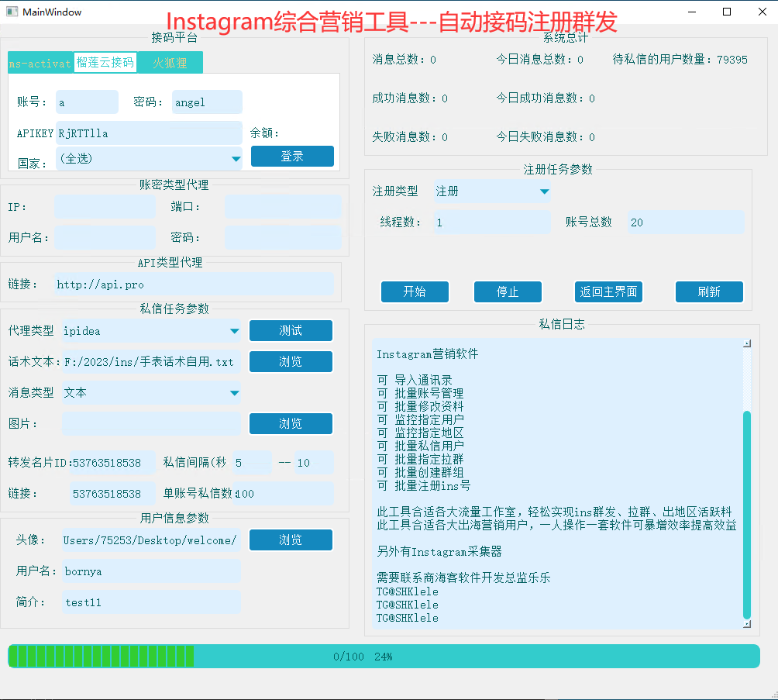Click the 余额 label
778x700 pixels.
coord(264,133)
